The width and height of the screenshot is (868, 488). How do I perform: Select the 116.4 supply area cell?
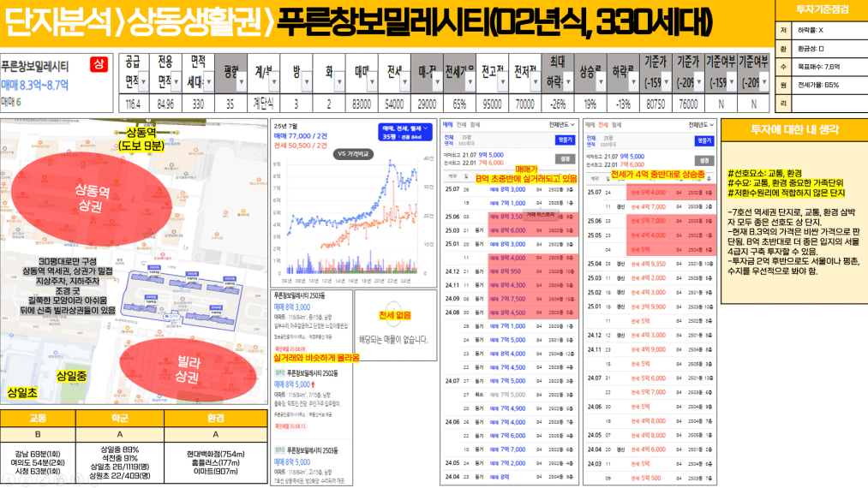click(133, 104)
